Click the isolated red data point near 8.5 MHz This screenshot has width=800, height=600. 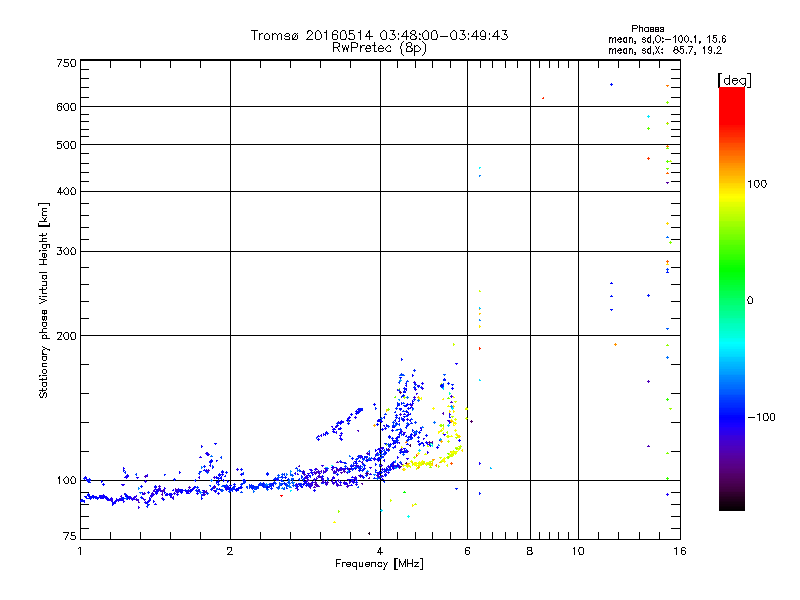coord(543,98)
